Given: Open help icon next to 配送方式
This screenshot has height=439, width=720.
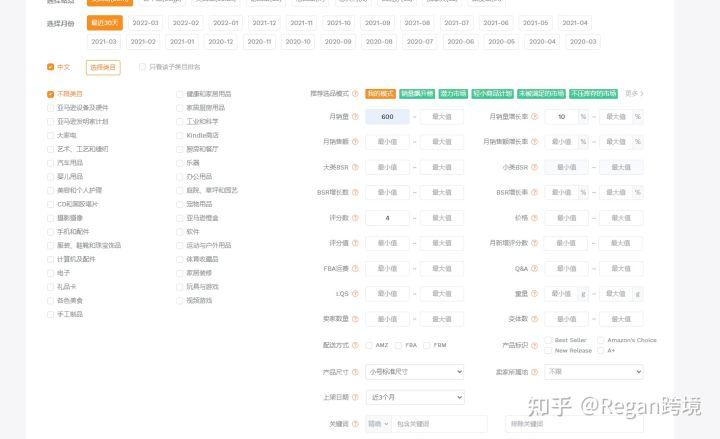Looking at the screenshot, I should click(355, 345).
